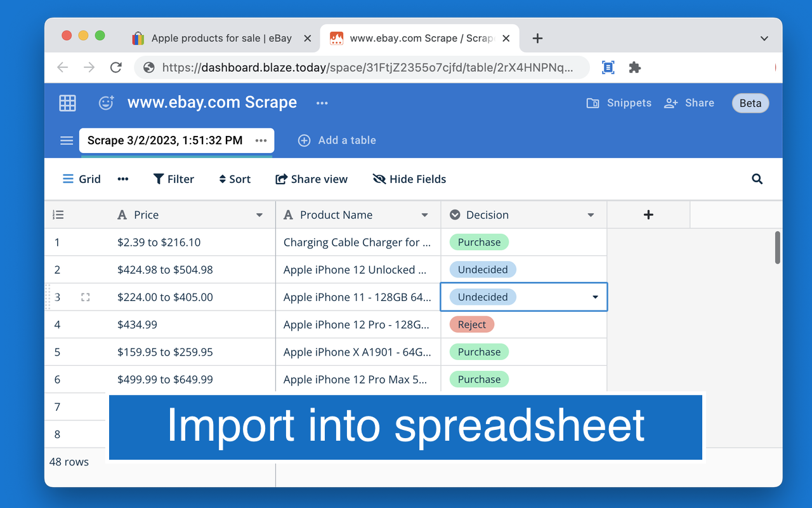Click the Apple iPhone X A1901 product cell

pyautogui.click(x=358, y=352)
